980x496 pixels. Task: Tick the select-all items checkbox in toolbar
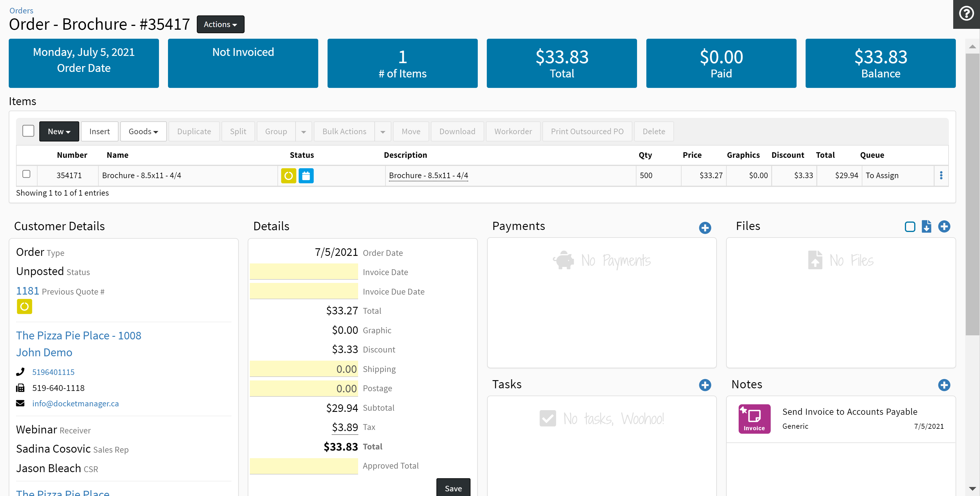point(28,131)
